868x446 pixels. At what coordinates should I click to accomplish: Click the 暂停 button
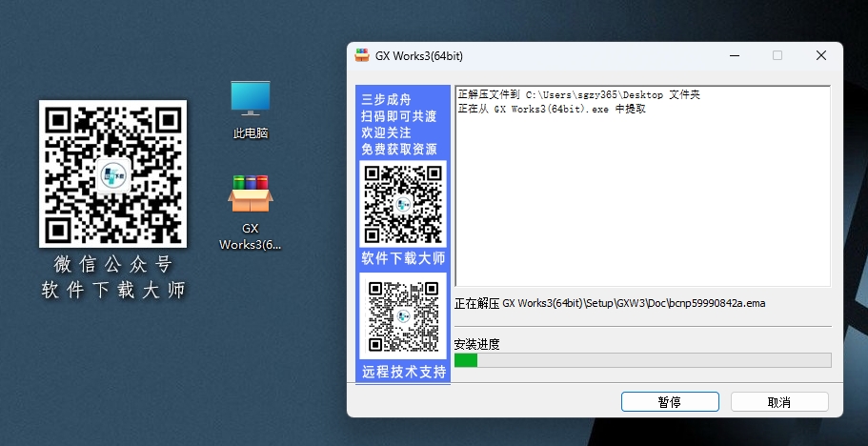[670, 402]
